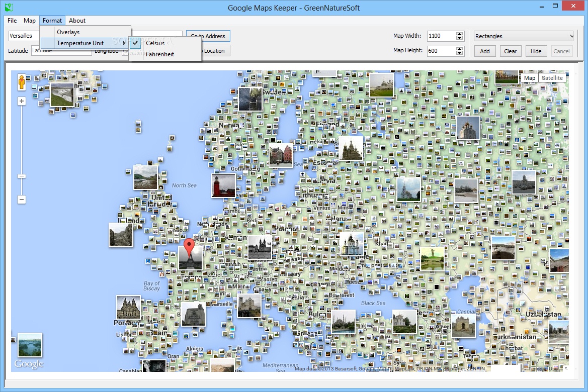Click the Map Width value field
Image resolution: width=588 pixels, height=392 pixels.
(441, 36)
